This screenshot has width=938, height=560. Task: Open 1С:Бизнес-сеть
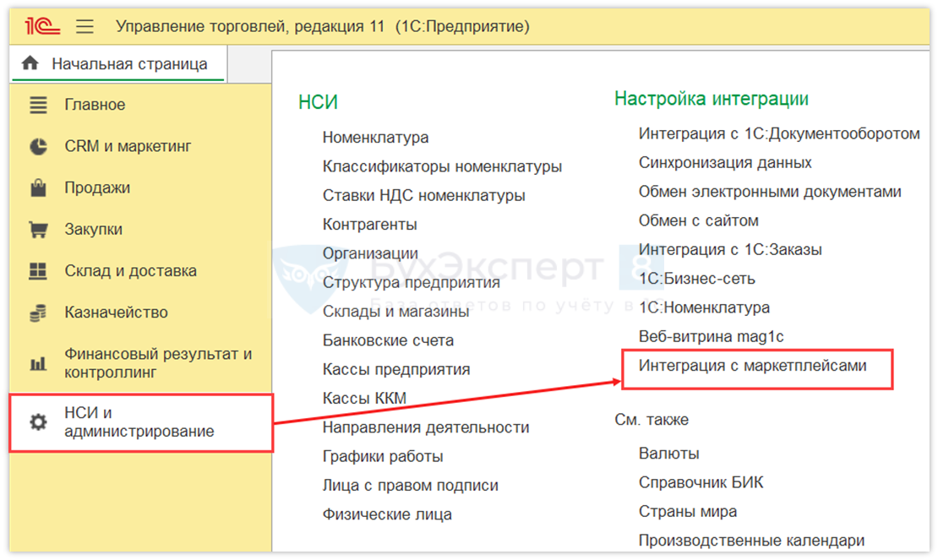pyautogui.click(x=696, y=279)
